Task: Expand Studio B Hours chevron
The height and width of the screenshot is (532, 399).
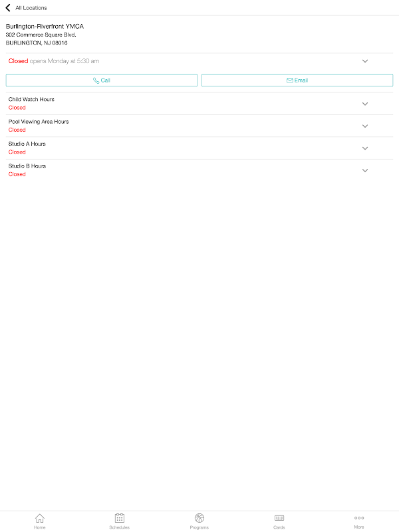Action: 365,170
